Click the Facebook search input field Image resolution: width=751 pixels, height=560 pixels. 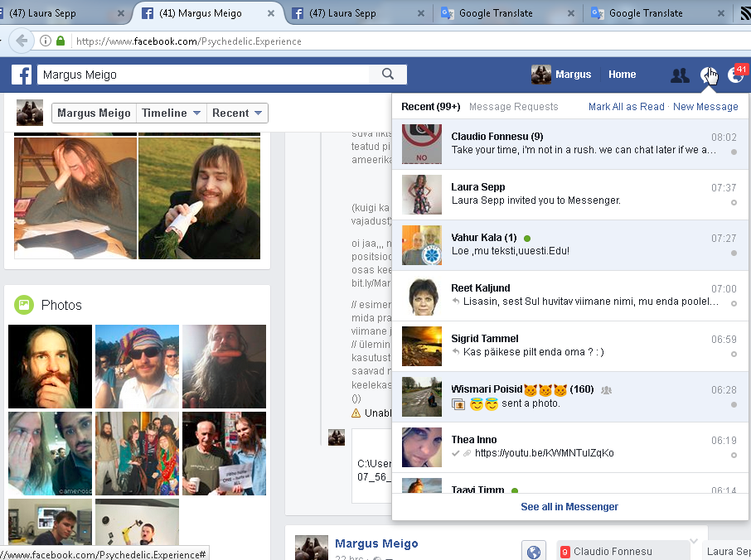point(203,75)
